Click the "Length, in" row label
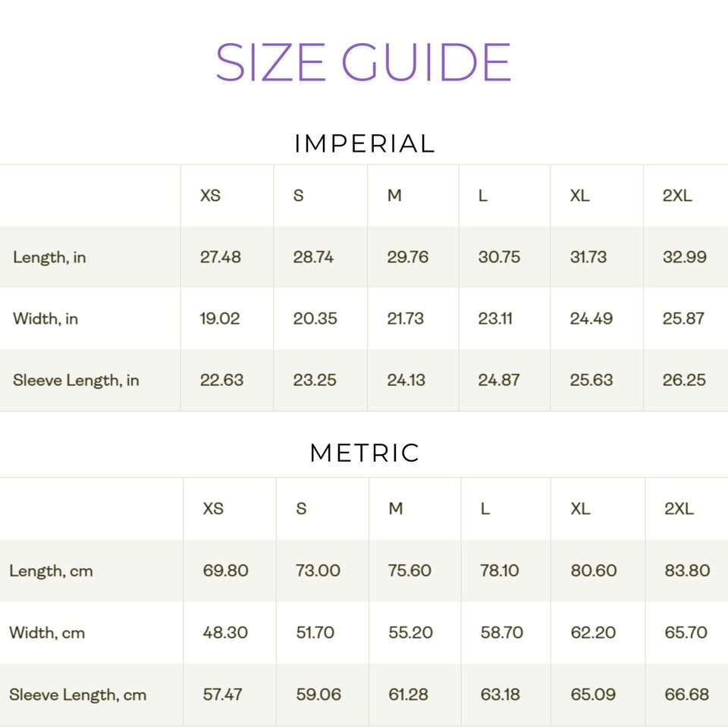728x728 pixels. coord(49,257)
